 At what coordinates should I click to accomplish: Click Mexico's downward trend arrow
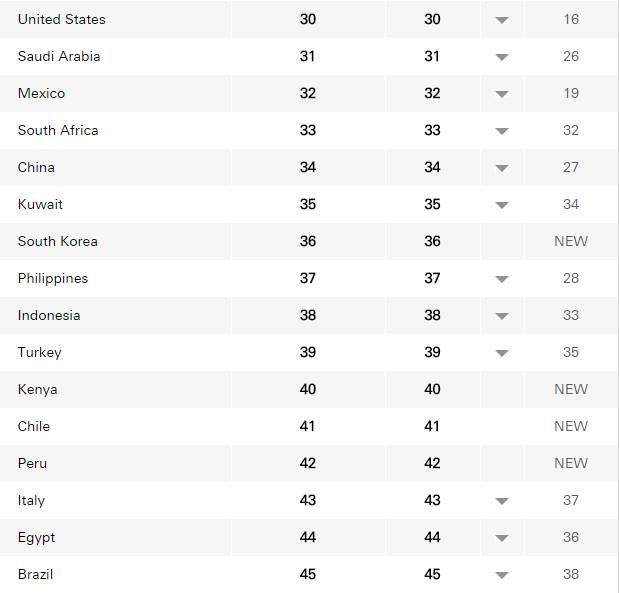tap(502, 94)
